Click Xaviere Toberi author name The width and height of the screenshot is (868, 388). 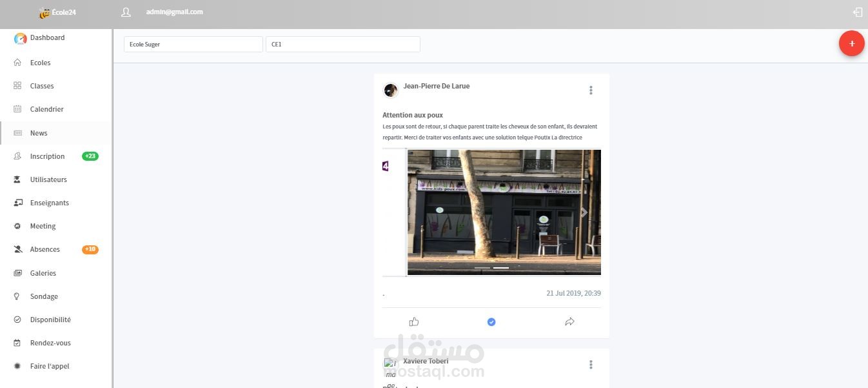[x=426, y=361]
